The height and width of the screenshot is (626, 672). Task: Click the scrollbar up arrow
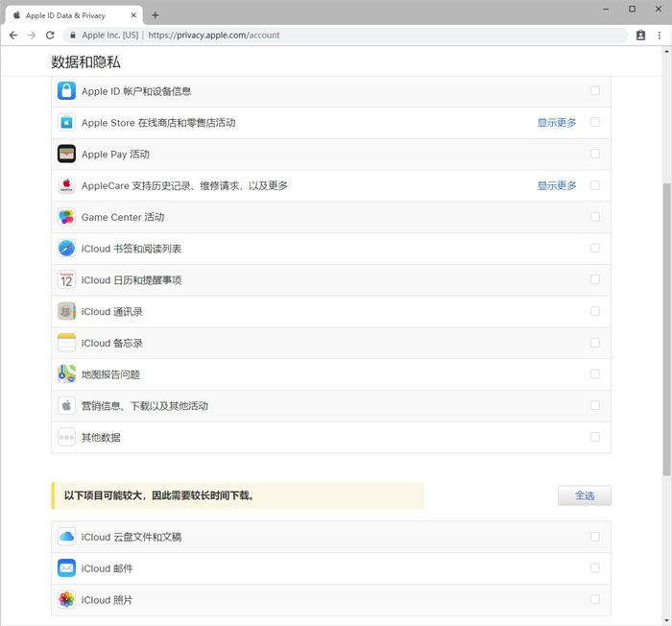(x=666, y=51)
